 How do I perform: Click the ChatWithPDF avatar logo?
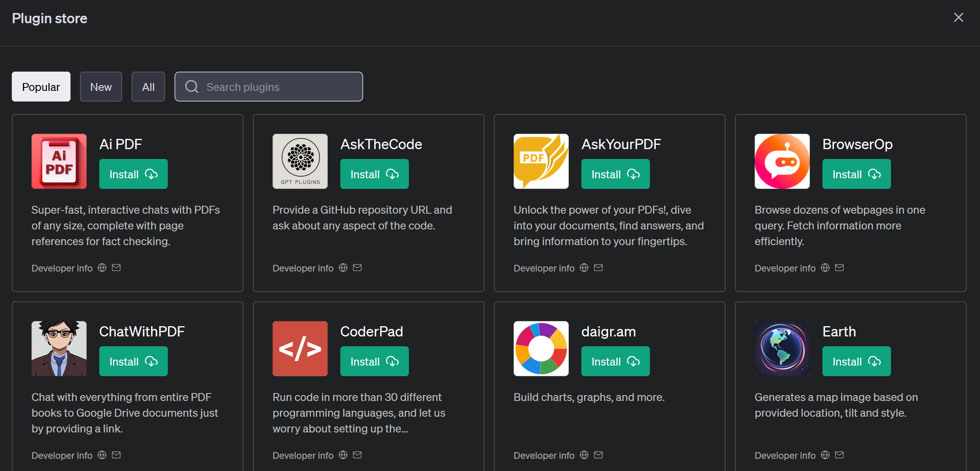(59, 349)
